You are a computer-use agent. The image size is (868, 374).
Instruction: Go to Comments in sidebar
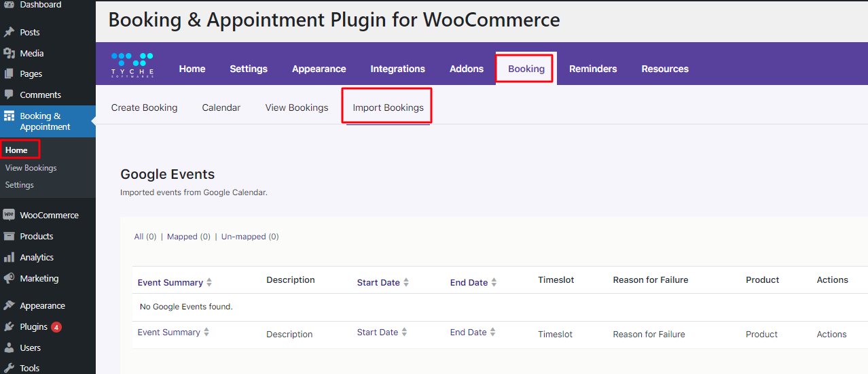(x=41, y=95)
